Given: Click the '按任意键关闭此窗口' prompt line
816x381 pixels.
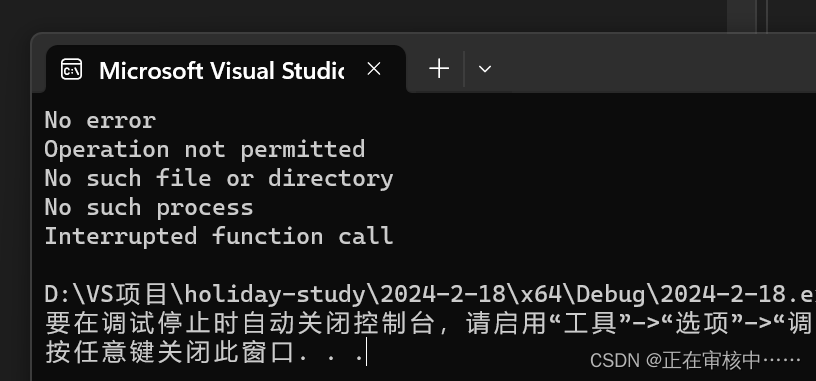Looking at the screenshot, I should 170,352.
